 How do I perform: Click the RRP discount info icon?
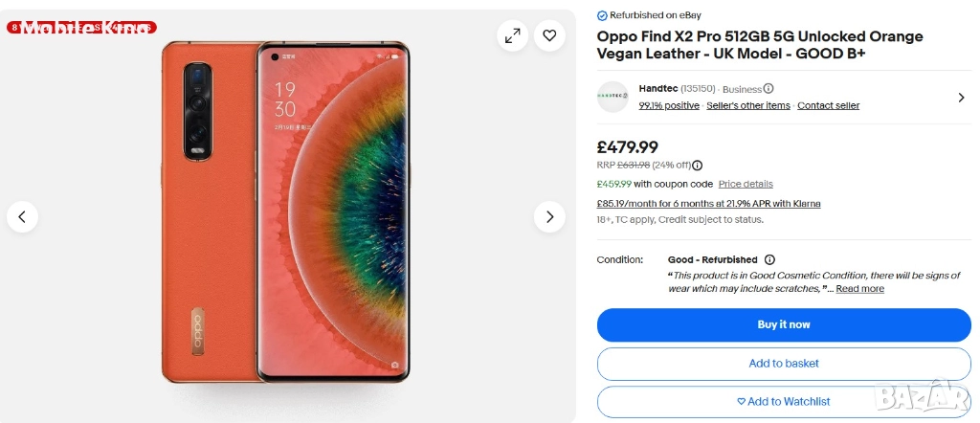point(698,166)
